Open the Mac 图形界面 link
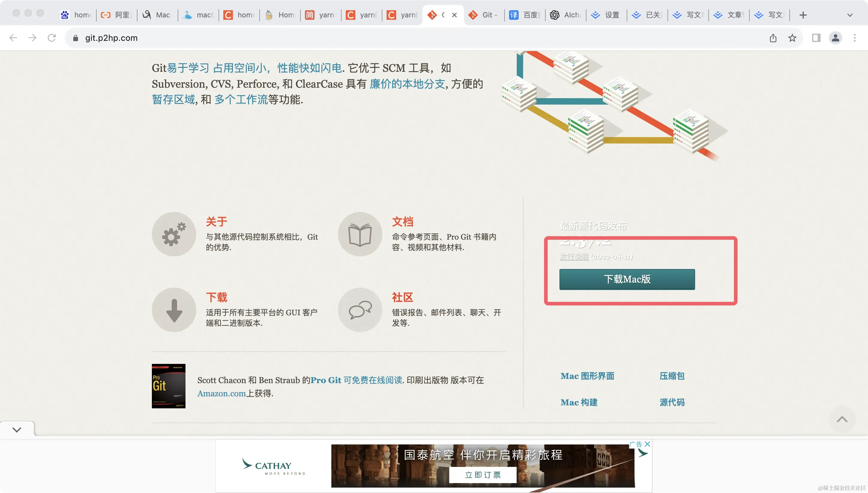Image resolution: width=868 pixels, height=493 pixels. (587, 376)
